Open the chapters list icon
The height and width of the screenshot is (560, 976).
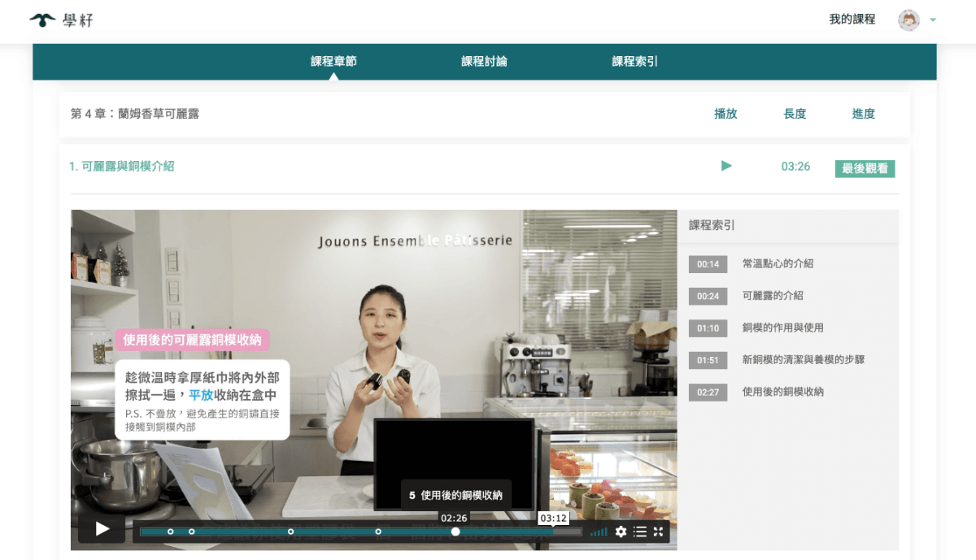640,532
